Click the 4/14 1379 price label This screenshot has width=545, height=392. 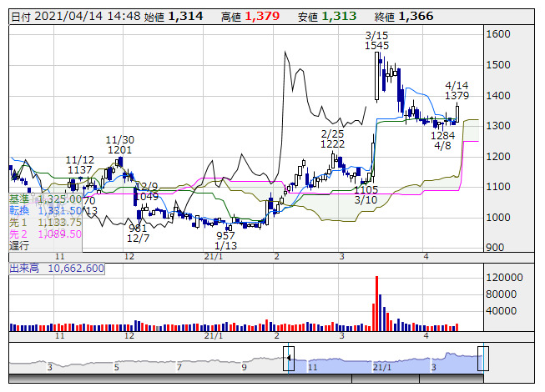click(457, 90)
